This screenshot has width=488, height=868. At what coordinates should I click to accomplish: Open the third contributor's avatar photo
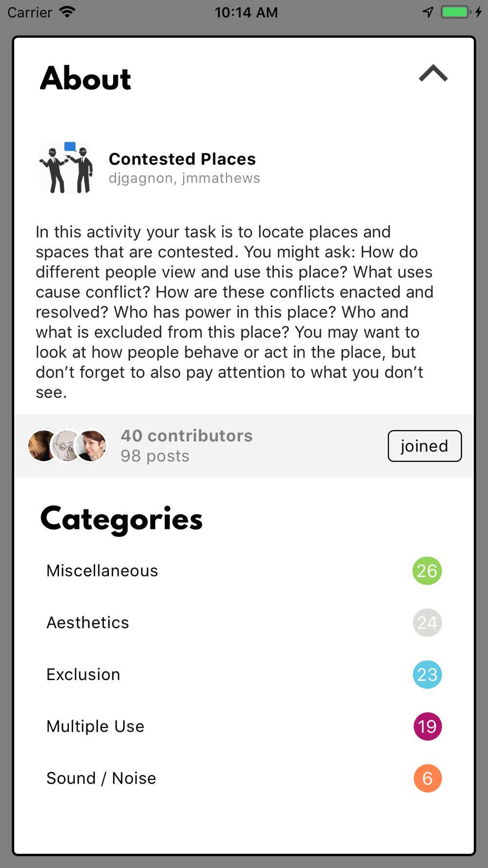pos(91,445)
